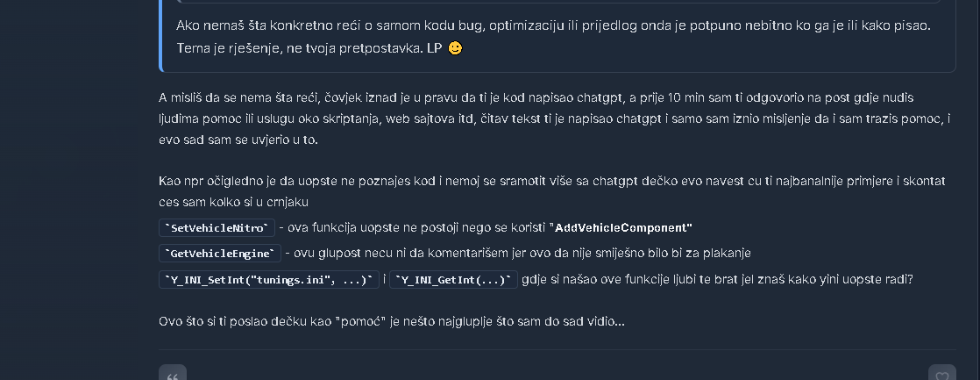This screenshot has width=980, height=380.
Task: Click the SetVehicleNitro inline code
Action: pyautogui.click(x=217, y=228)
